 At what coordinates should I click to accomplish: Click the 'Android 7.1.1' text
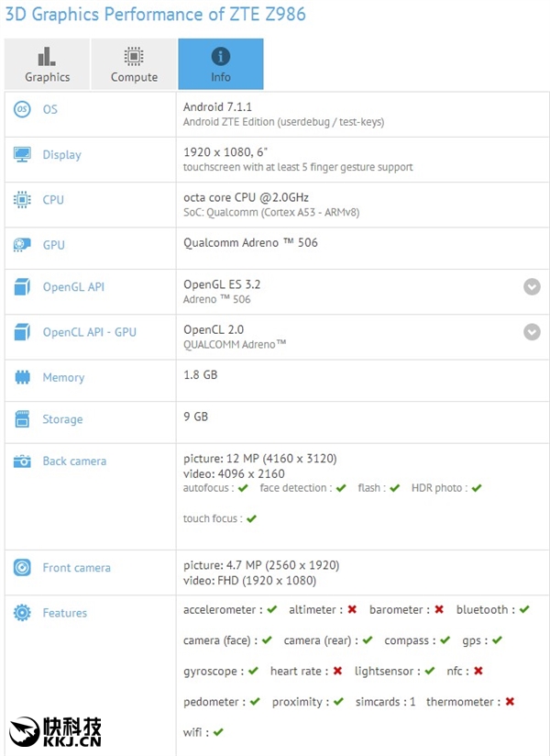coord(217,106)
